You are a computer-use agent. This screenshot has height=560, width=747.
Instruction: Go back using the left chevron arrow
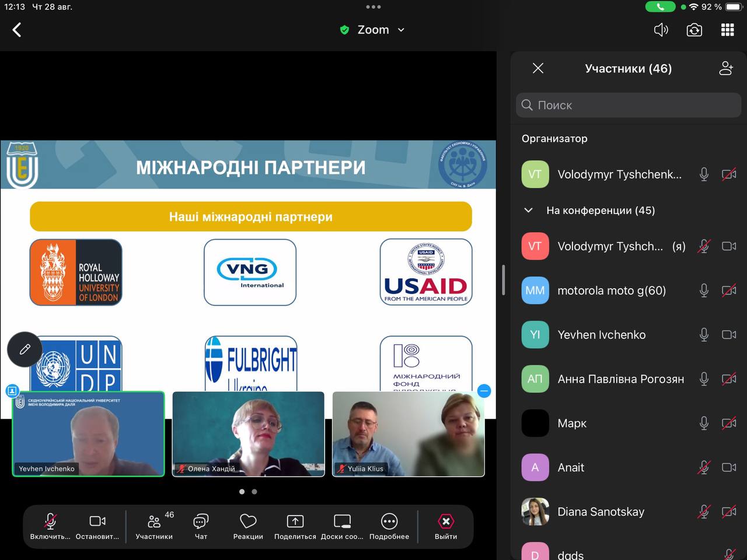[x=17, y=30]
